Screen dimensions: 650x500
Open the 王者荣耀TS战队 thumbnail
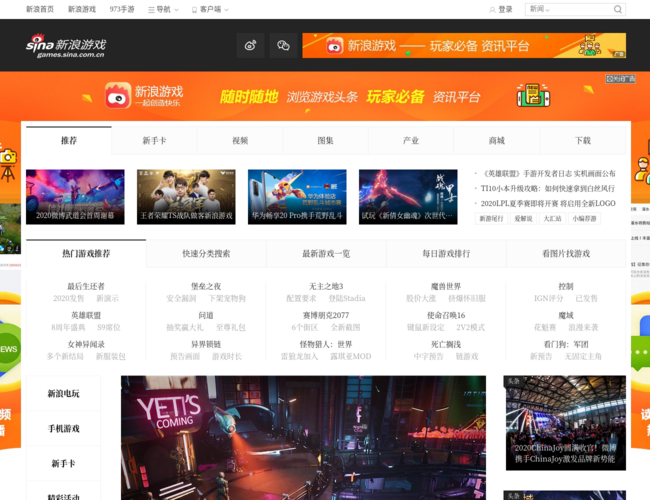186,197
